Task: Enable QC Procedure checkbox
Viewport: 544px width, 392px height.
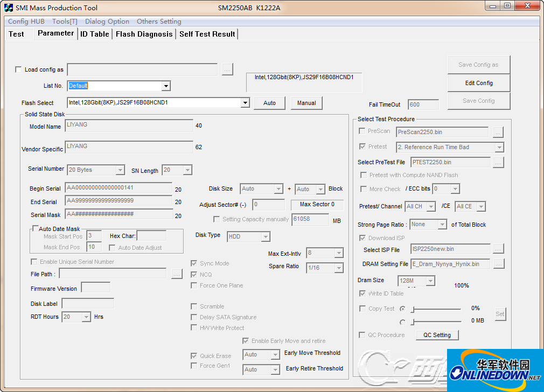Action: (362, 335)
